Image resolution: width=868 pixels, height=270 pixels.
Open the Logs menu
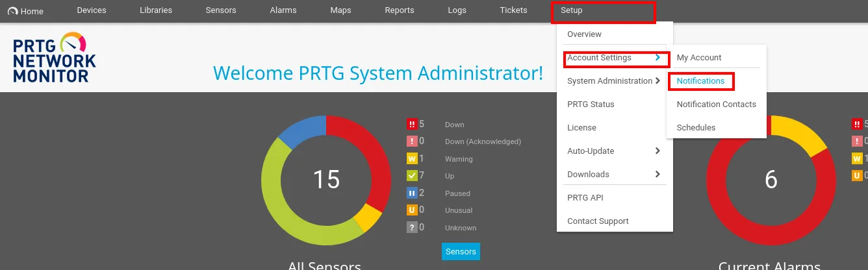(x=457, y=10)
